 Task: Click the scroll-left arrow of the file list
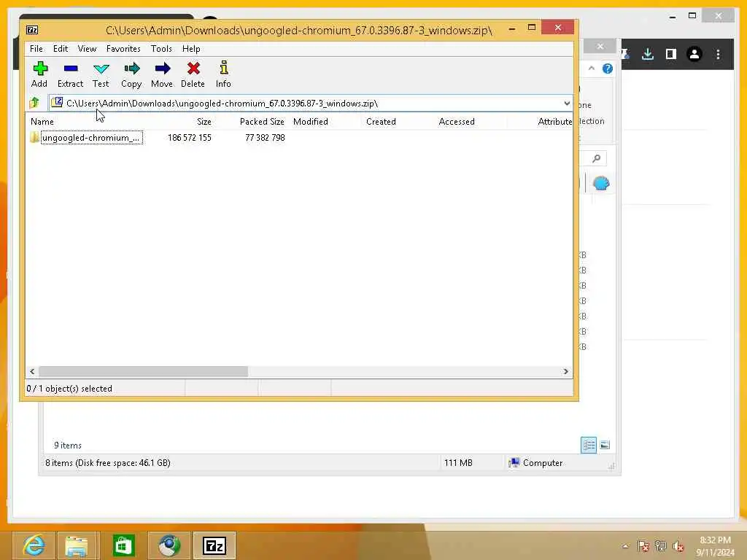point(32,371)
